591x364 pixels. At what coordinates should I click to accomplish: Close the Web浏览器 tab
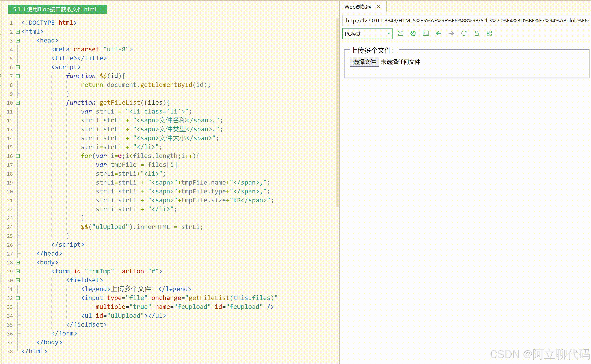tap(378, 7)
